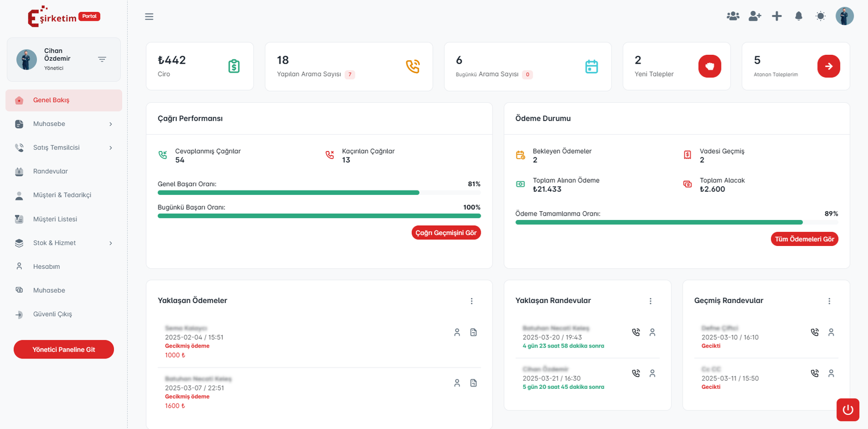Viewport: 868px width, 429px height.
Task: Open document icon for 1000 ₺ payment
Action: [474, 332]
